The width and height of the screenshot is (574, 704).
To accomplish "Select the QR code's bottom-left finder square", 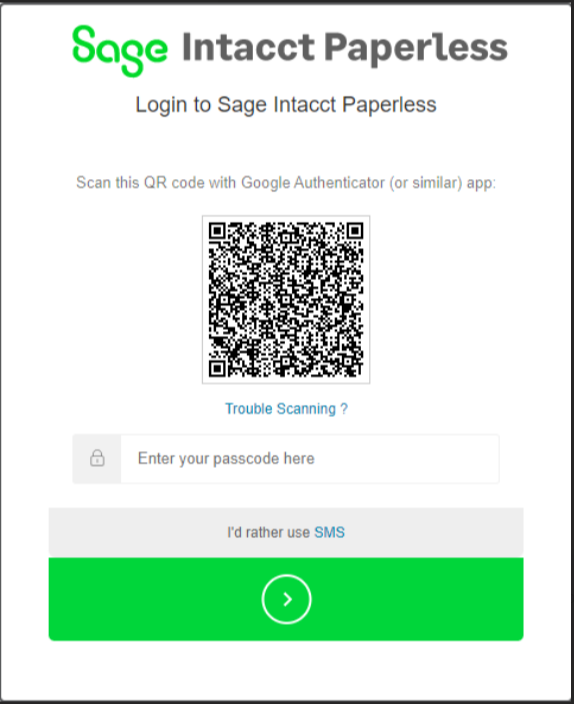I will point(217,369).
